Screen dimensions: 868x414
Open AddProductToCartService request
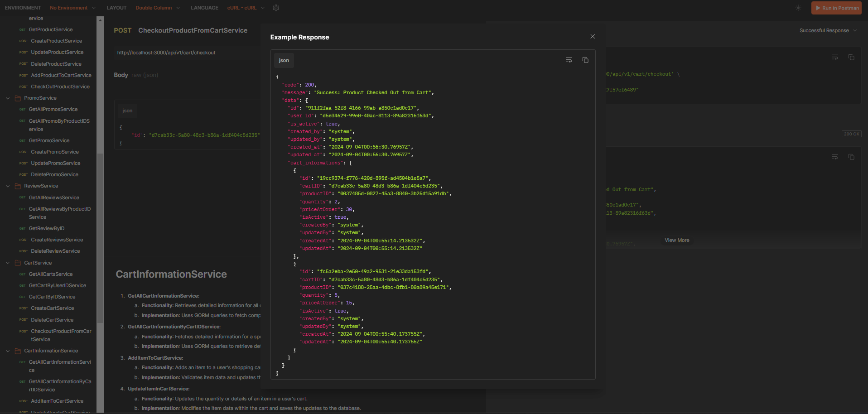coord(61,75)
